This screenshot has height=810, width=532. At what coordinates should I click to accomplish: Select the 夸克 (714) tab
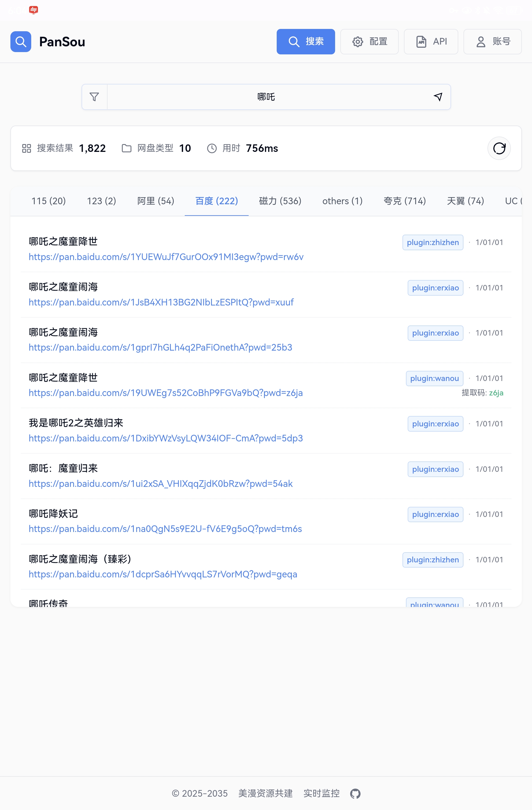pyautogui.click(x=404, y=201)
